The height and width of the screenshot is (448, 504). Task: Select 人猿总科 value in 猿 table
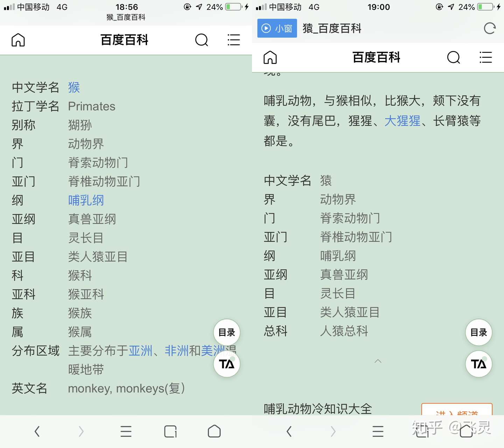[x=344, y=331]
